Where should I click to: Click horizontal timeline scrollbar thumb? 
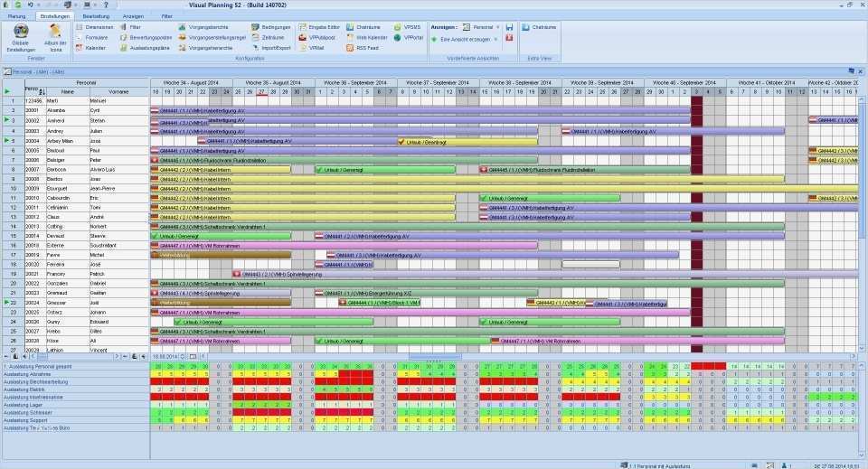coord(435,357)
